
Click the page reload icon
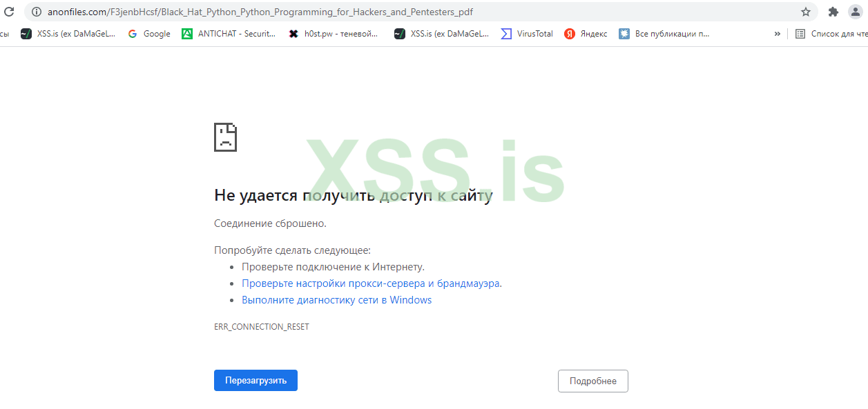click(x=10, y=12)
